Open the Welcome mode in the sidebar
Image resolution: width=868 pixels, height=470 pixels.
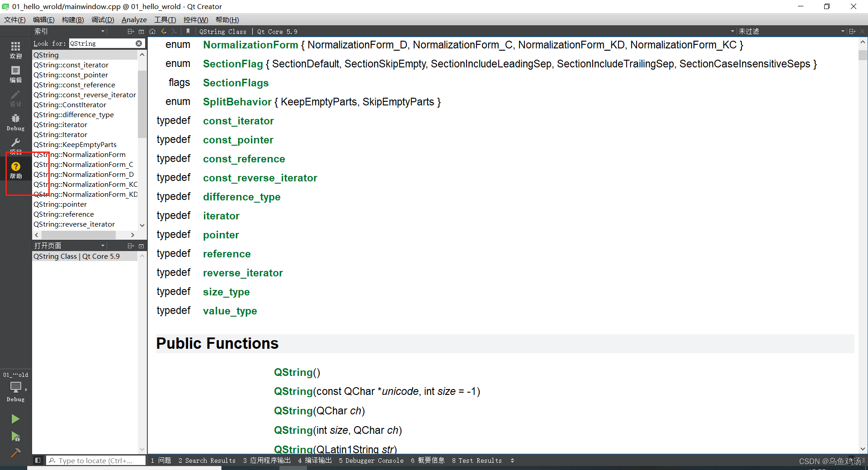click(x=15, y=50)
